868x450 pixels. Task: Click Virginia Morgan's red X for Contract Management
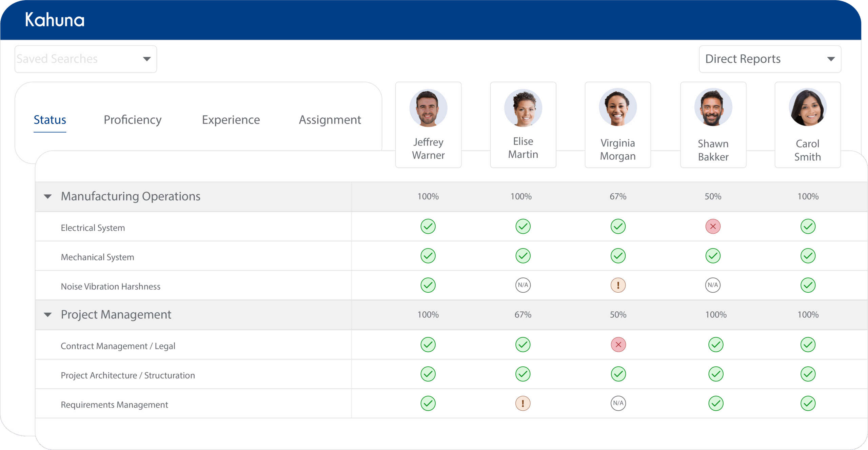[618, 345]
